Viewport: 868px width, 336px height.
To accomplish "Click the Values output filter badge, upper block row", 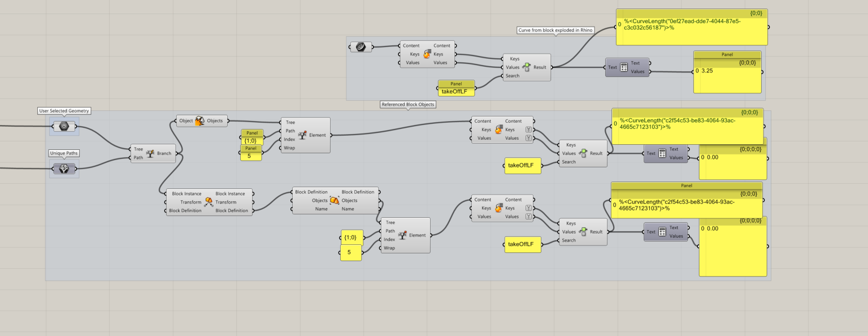I will pyautogui.click(x=528, y=138).
